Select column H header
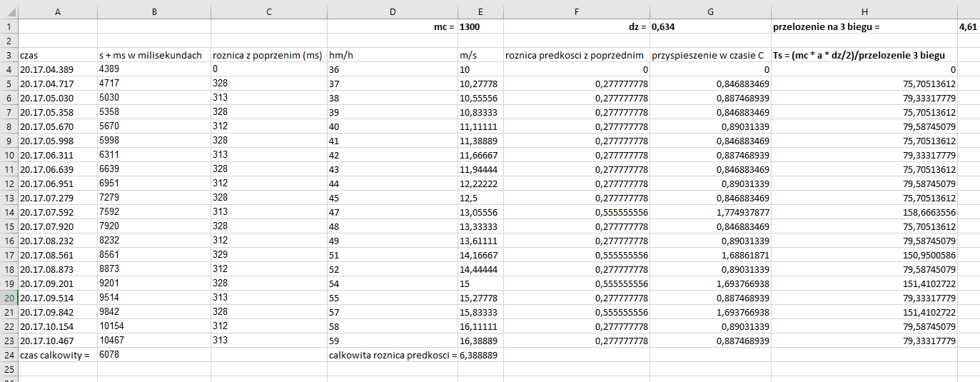The width and height of the screenshot is (980, 382). (864, 11)
